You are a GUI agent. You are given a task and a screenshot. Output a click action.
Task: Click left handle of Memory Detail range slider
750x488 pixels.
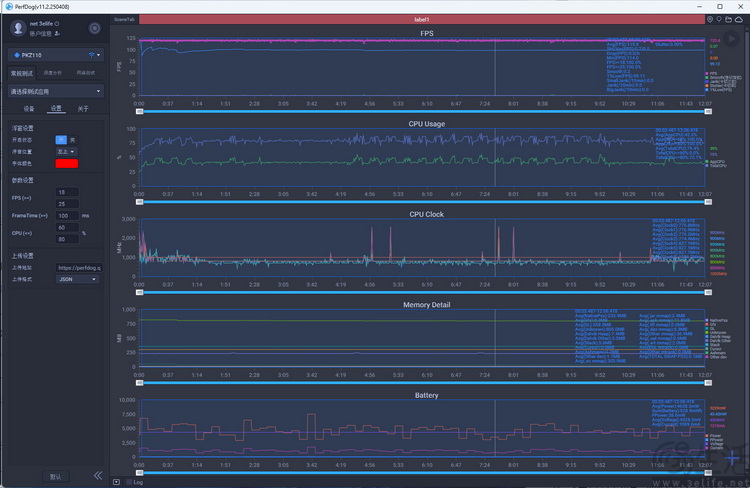pos(139,383)
